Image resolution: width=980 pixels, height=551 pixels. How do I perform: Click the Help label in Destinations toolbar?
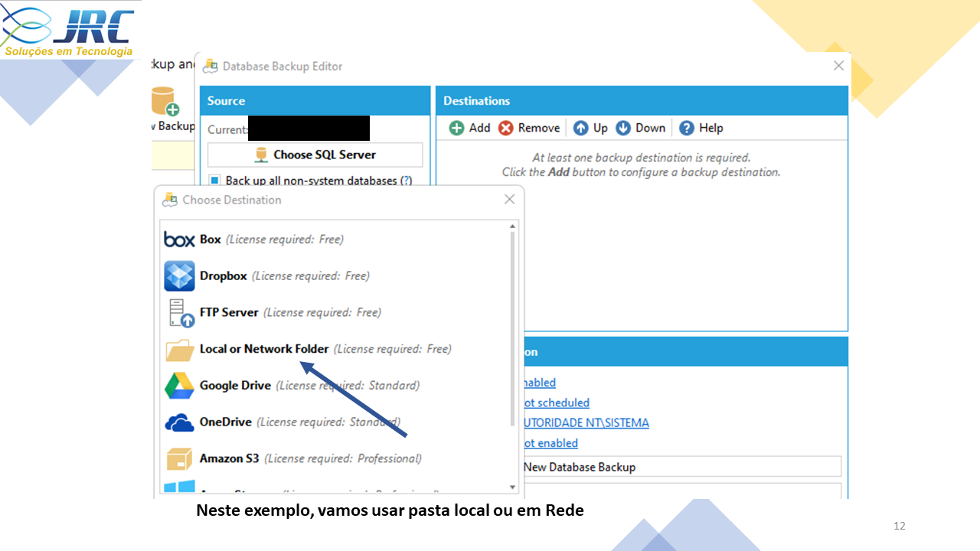click(711, 128)
